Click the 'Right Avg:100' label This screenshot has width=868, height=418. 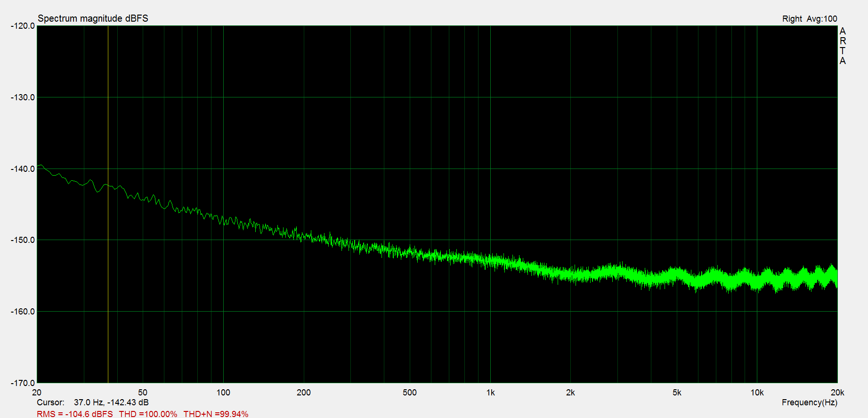pyautogui.click(x=810, y=19)
